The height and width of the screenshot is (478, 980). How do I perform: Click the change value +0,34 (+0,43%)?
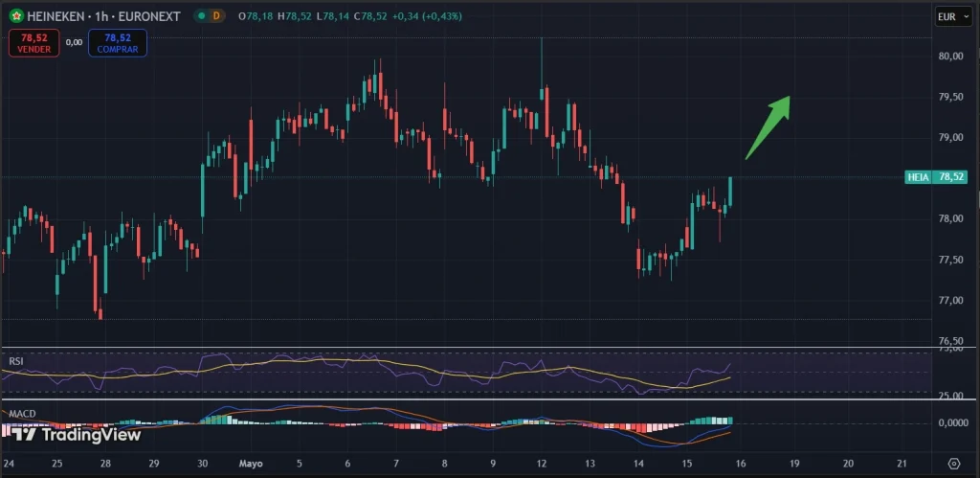point(428,16)
